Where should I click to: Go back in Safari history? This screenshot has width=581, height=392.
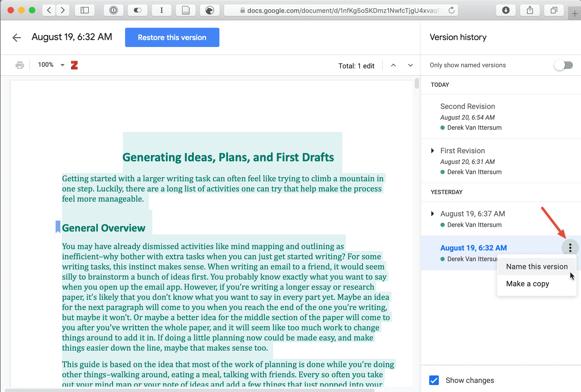pos(49,10)
